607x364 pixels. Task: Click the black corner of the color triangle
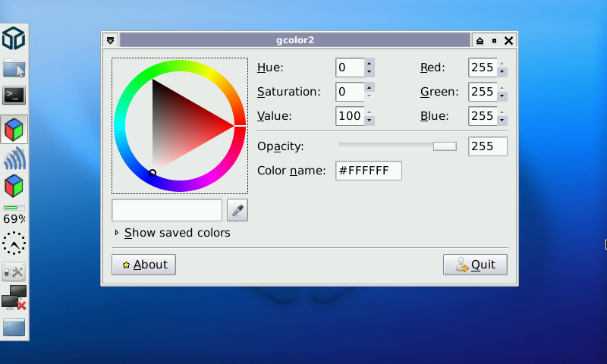[154, 82]
